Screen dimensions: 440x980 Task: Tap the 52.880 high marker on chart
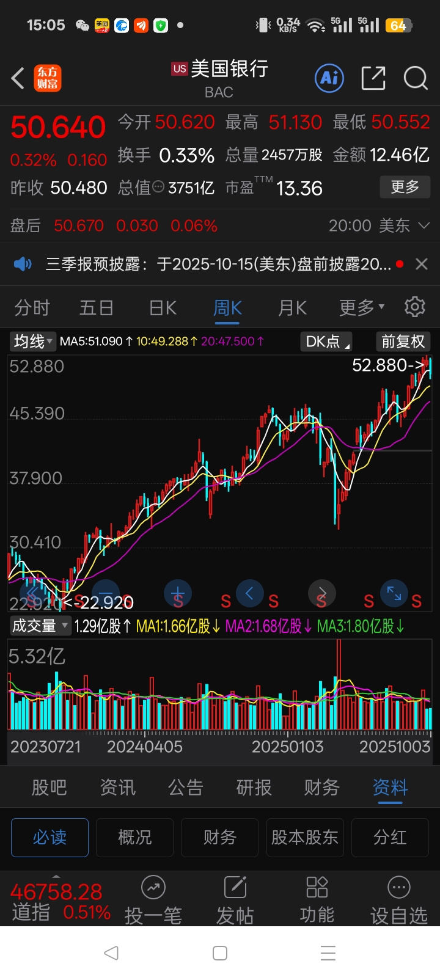click(x=387, y=365)
